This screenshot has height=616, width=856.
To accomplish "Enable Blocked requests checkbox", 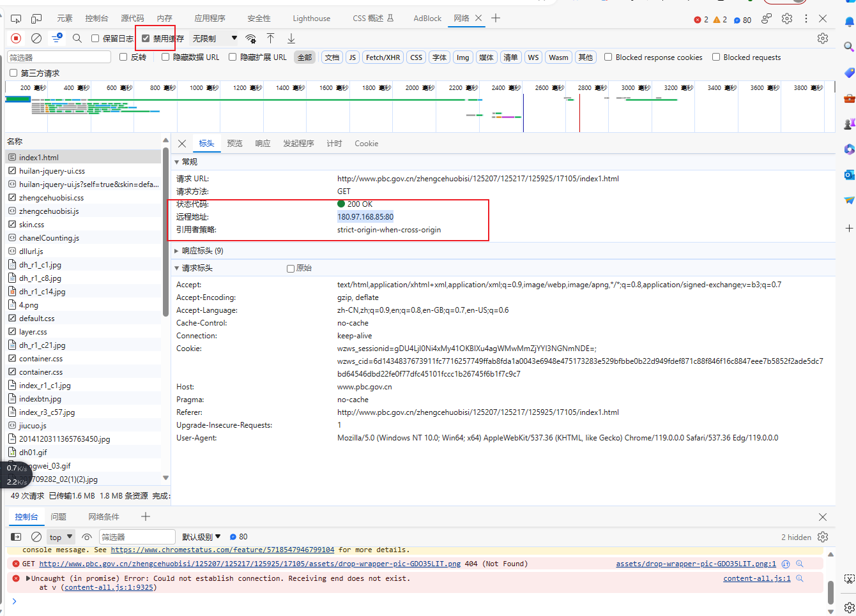I will tap(716, 57).
